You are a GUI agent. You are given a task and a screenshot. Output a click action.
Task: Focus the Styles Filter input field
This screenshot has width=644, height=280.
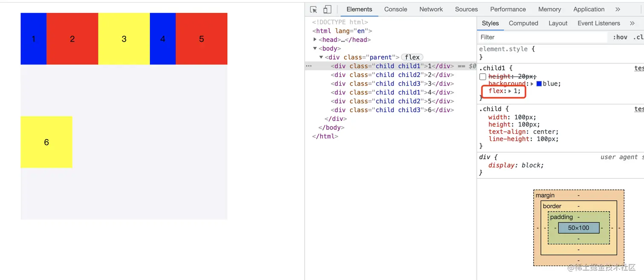[543, 37]
